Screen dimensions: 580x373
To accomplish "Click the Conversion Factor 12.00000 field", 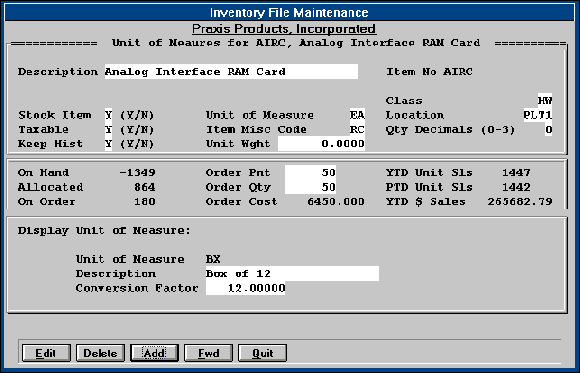I will pyautogui.click(x=246, y=288).
